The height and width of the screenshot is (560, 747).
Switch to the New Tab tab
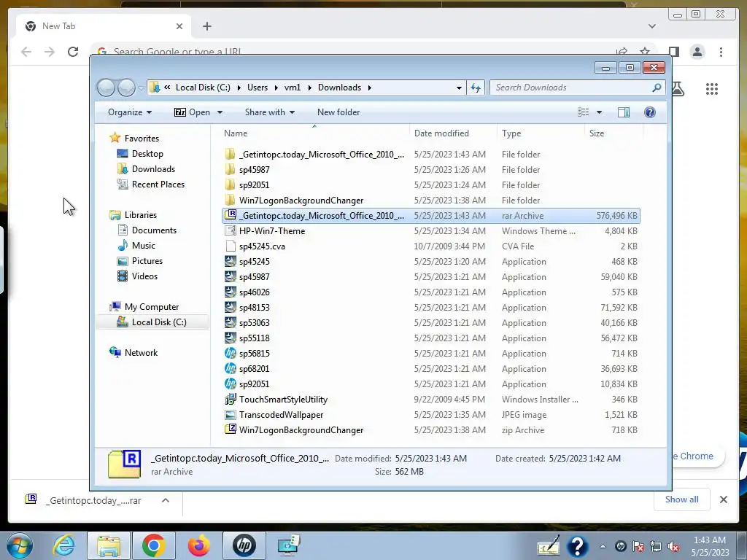(x=104, y=26)
